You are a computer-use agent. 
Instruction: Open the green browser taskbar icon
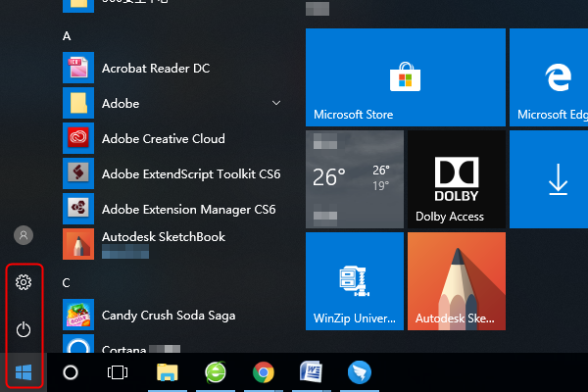[216, 372]
